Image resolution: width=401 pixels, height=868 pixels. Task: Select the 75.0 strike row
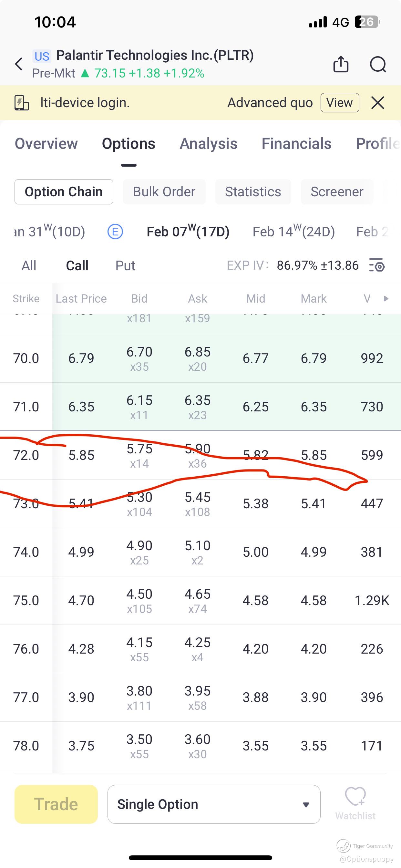26,600
